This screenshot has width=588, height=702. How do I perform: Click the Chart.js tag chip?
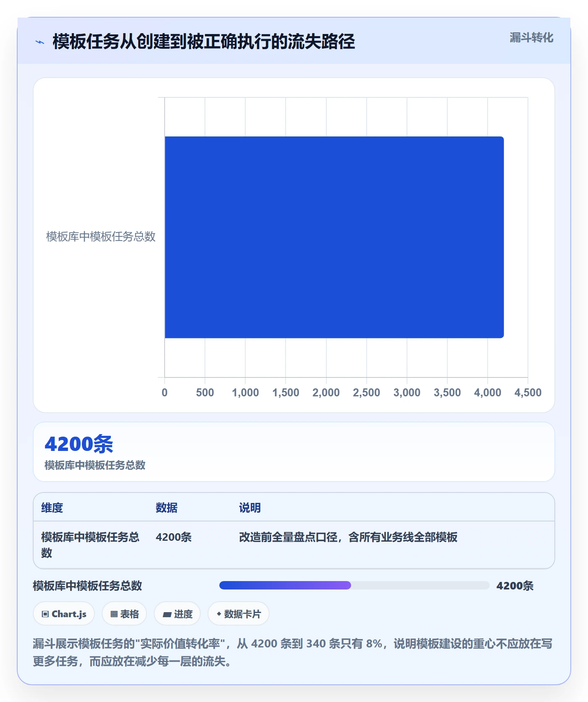point(64,614)
